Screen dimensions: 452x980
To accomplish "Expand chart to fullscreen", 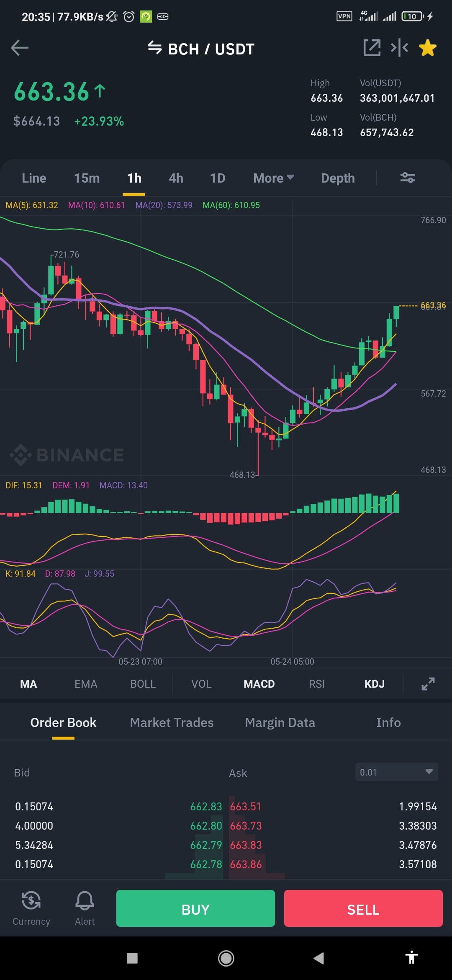I will (x=428, y=684).
